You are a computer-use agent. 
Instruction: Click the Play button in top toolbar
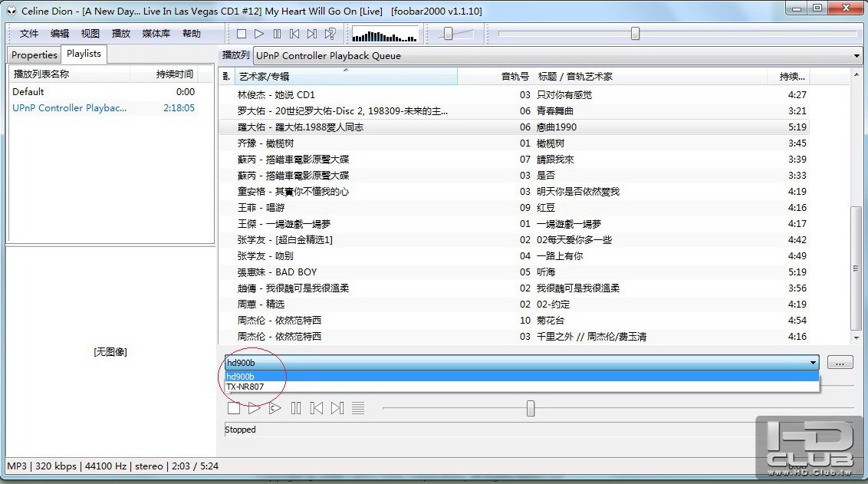coord(259,34)
